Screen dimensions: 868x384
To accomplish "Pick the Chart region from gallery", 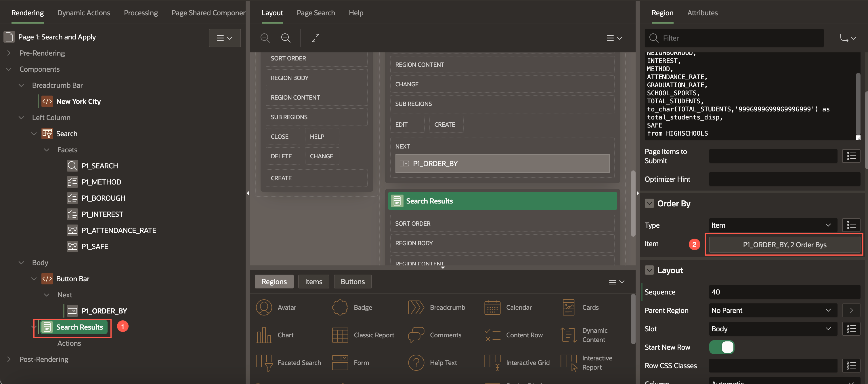I will 275,335.
